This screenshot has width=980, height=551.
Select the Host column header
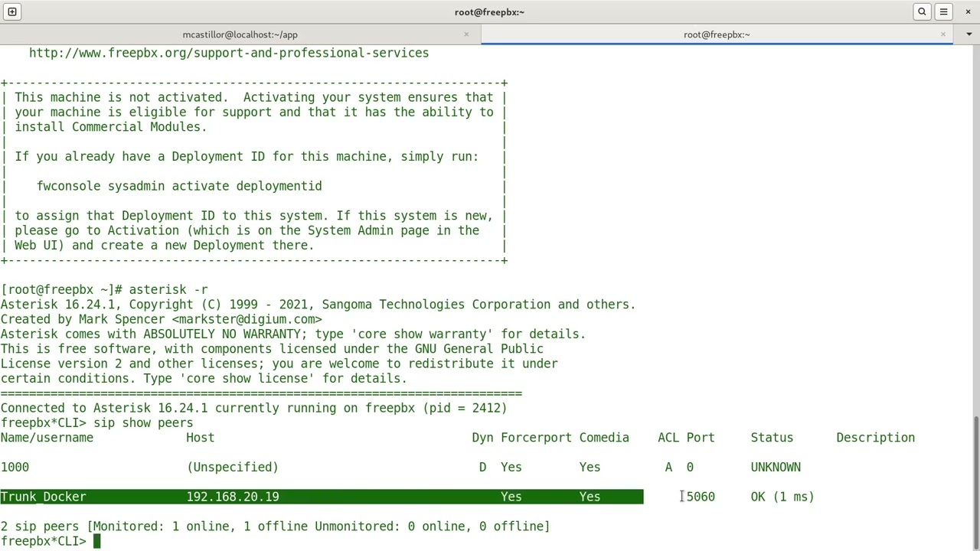click(x=201, y=438)
